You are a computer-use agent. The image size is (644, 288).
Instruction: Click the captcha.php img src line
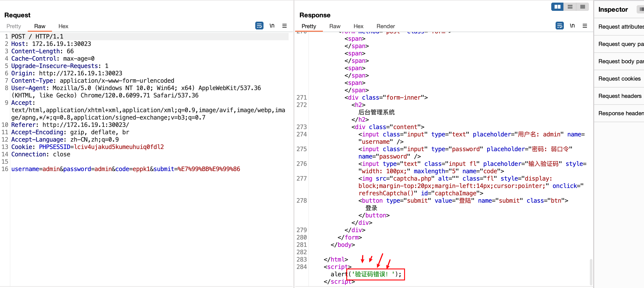tap(455, 179)
